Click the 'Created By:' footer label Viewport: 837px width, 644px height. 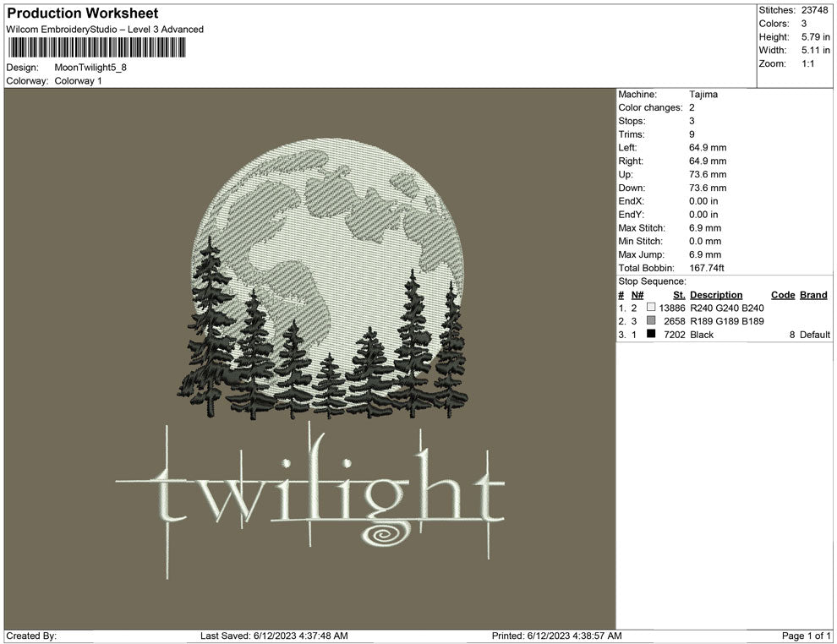pos(31,636)
